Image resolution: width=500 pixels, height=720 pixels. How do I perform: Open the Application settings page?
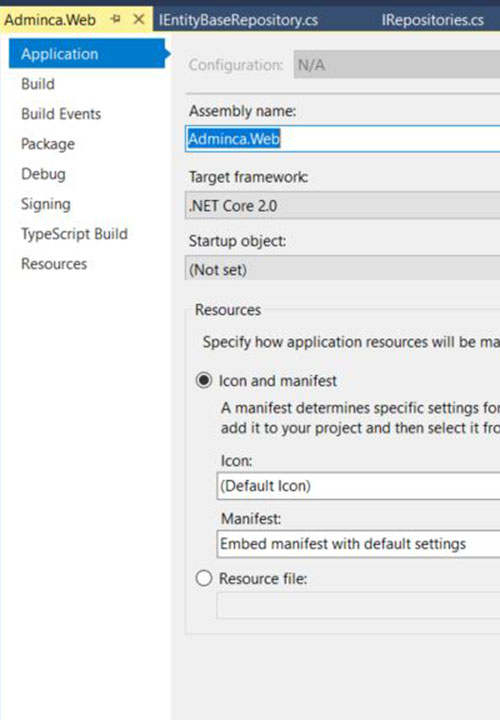point(87,54)
